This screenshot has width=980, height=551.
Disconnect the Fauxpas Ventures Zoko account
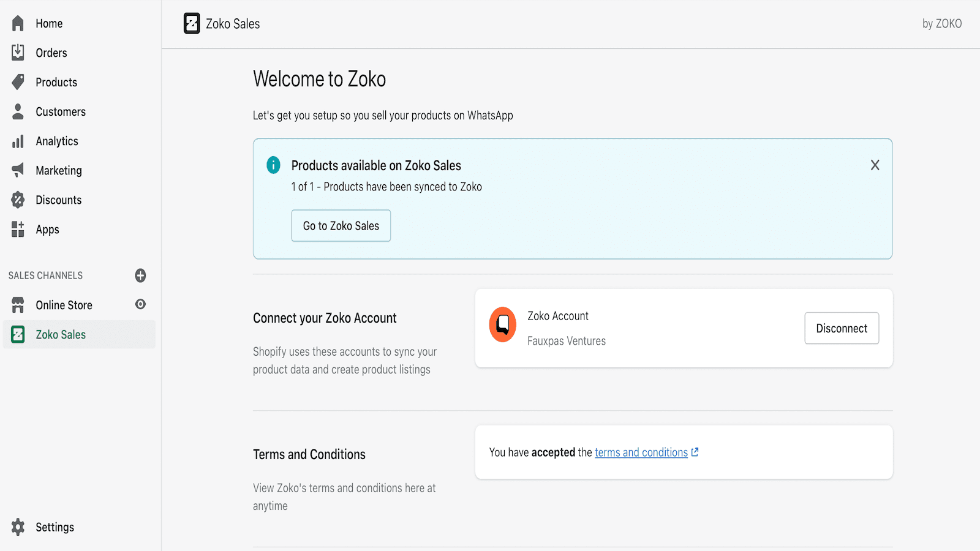pos(842,328)
